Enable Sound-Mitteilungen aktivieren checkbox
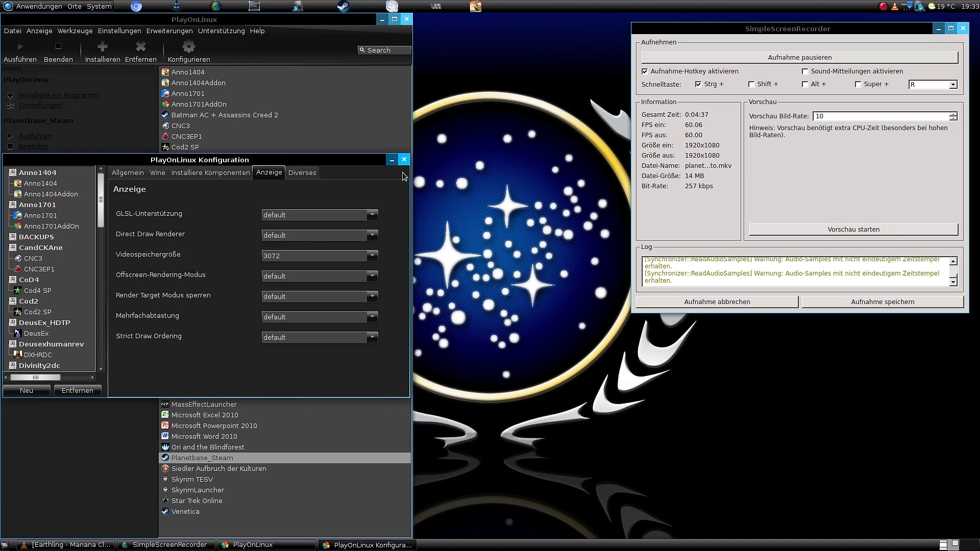Screen dimensions: 980x551 click(x=805, y=71)
